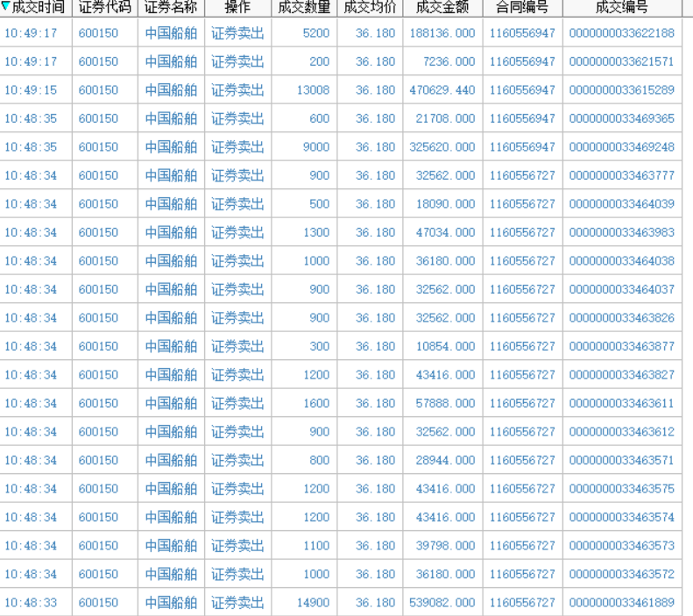This screenshot has width=693, height=616.
Task: Click the 证券代码 column header
Action: 105,7
